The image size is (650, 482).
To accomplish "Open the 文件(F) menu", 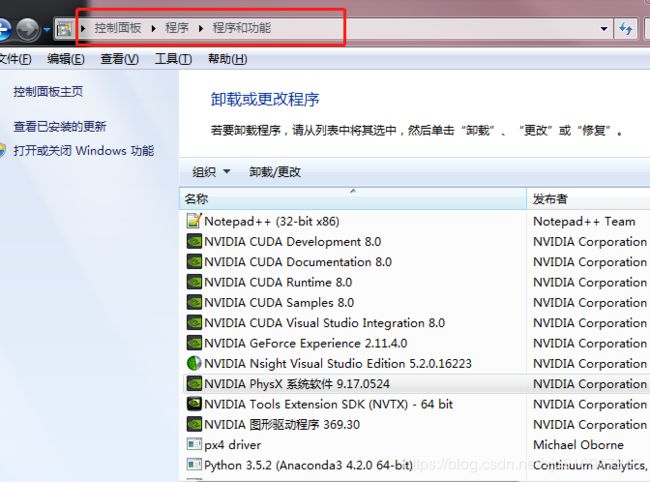I will pos(15,59).
